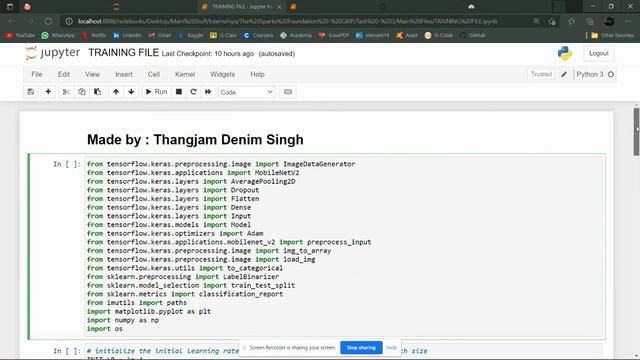Open the YouTube bookmark

[20, 36]
